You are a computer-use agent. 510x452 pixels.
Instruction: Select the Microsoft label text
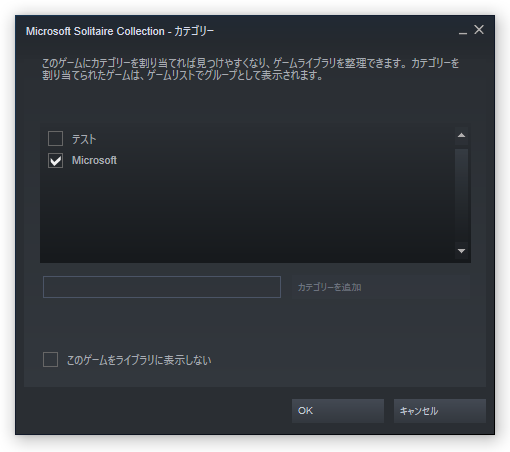point(94,160)
